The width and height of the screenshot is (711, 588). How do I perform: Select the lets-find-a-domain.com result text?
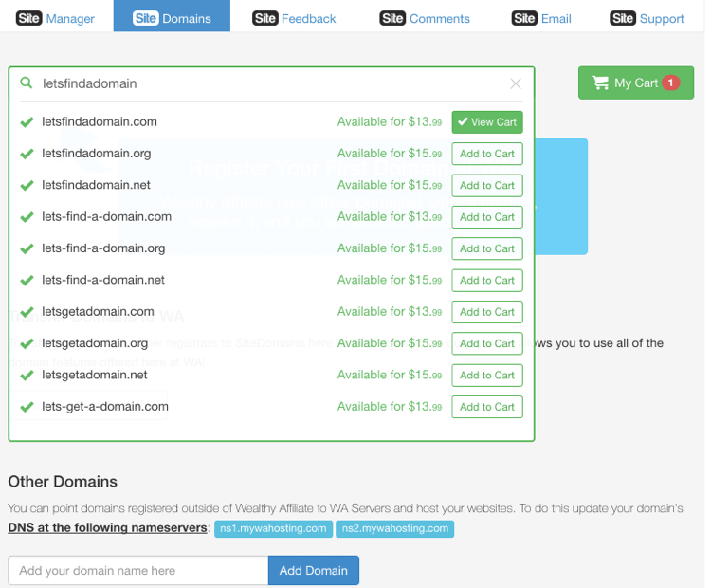(106, 216)
